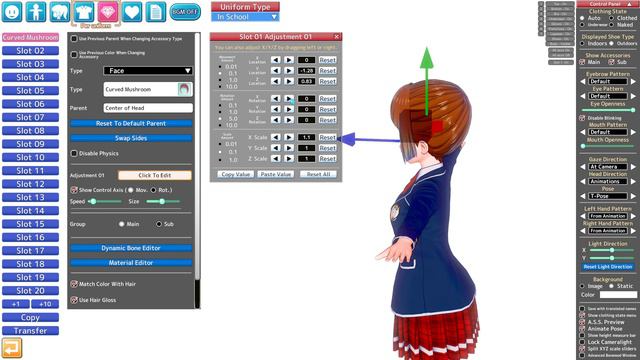Select Main group radio

pyautogui.click(x=122, y=224)
